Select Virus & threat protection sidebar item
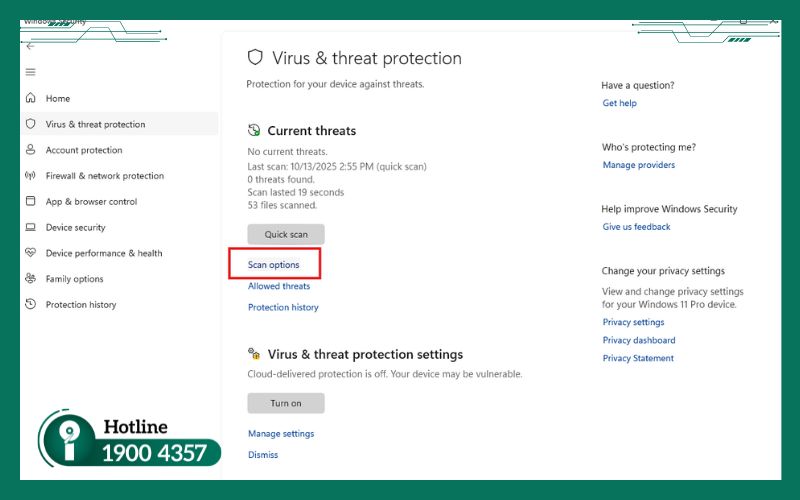The height and width of the screenshot is (500, 800). point(95,125)
